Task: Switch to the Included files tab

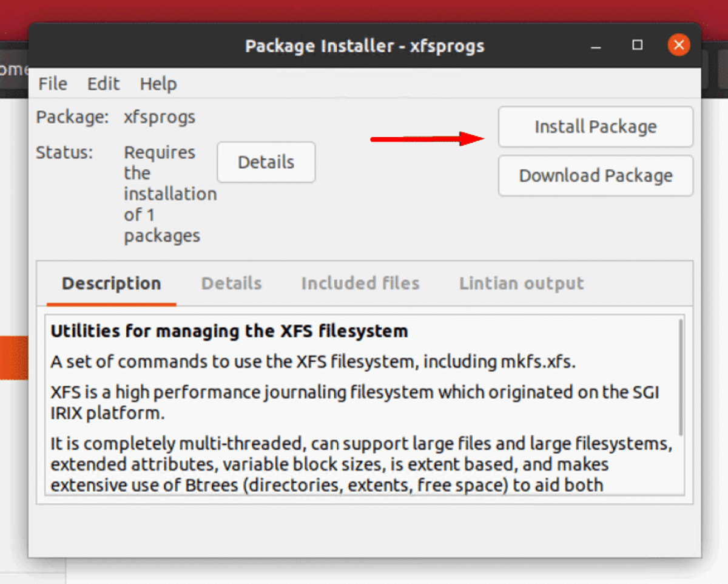Action: 360,284
